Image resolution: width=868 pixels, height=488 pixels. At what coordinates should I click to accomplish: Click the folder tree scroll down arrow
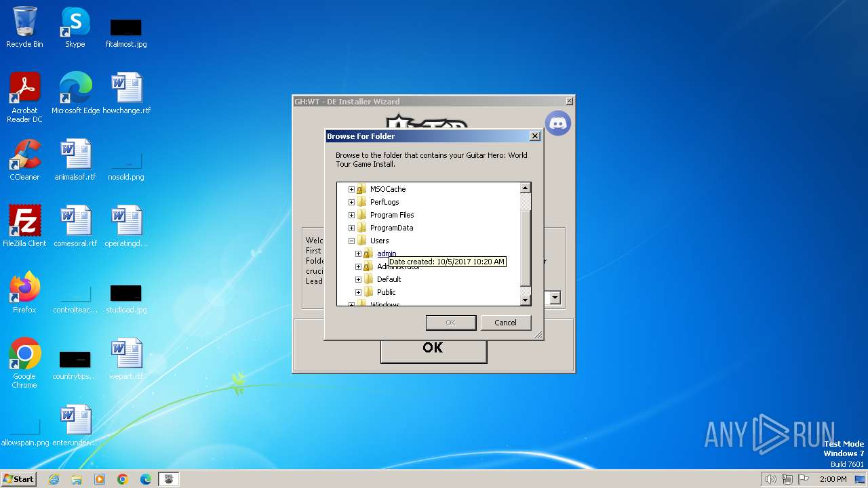(525, 300)
